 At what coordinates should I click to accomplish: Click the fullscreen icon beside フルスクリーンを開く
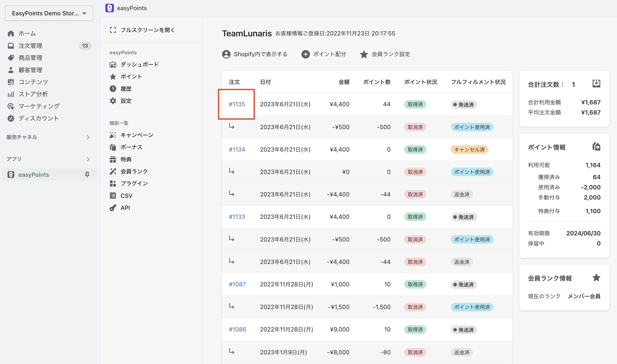pos(113,30)
